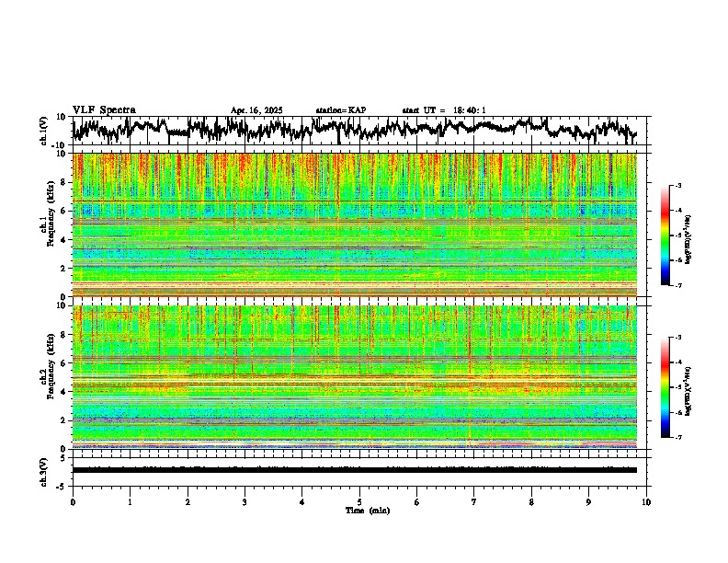
Task: Click time axis tick label "2"
Action: pos(188,502)
